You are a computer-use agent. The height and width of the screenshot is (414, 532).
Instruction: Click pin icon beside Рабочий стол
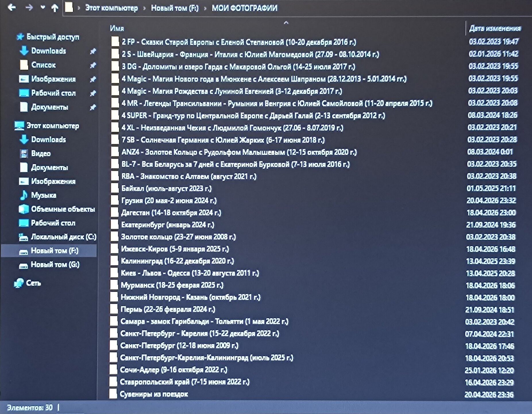[93, 93]
